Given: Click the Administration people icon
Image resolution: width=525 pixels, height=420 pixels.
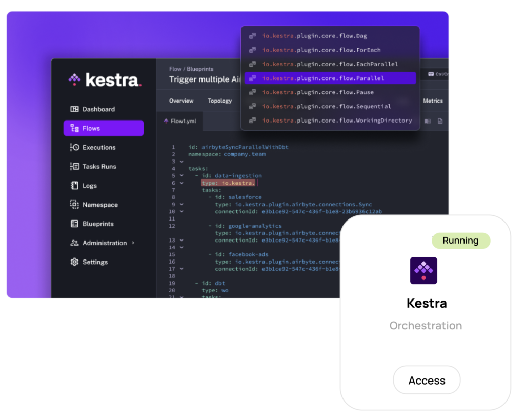Looking at the screenshot, I should [x=75, y=243].
